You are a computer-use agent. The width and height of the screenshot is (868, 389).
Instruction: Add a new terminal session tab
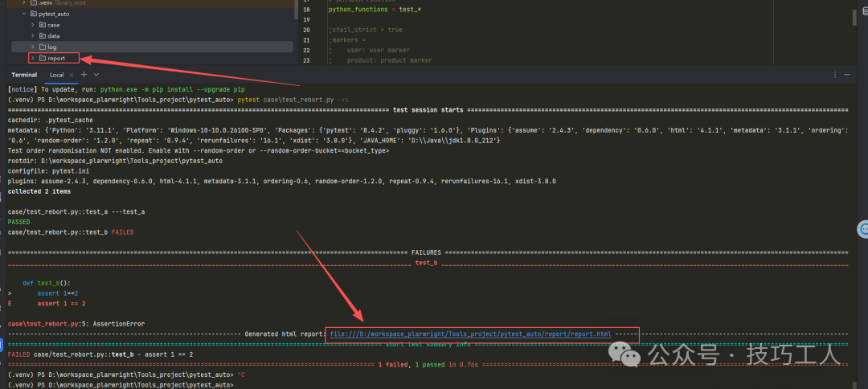coord(83,75)
